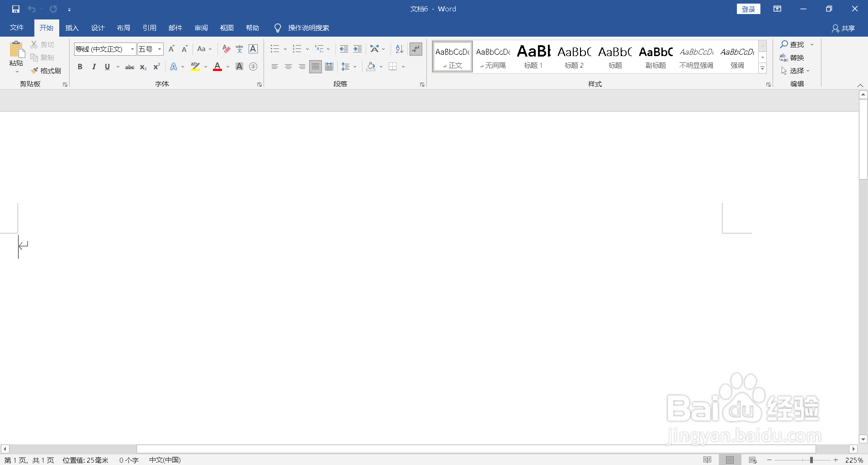Apply subscript formatting
The height and width of the screenshot is (465, 868).
pos(143,67)
